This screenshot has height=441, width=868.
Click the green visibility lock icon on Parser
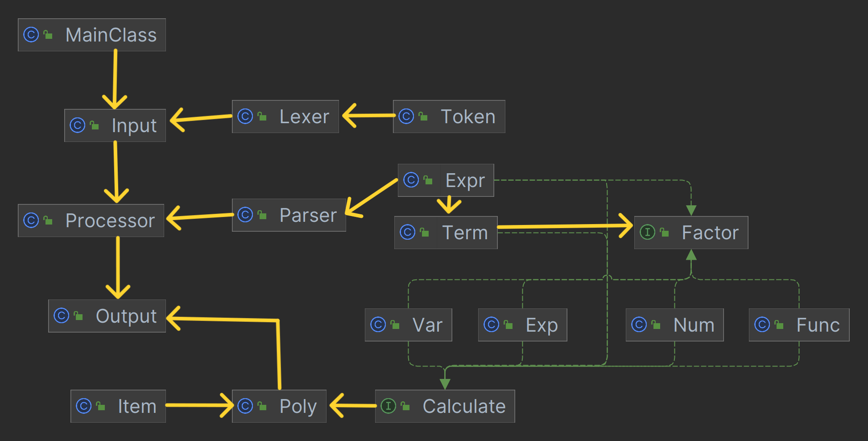pos(262,215)
